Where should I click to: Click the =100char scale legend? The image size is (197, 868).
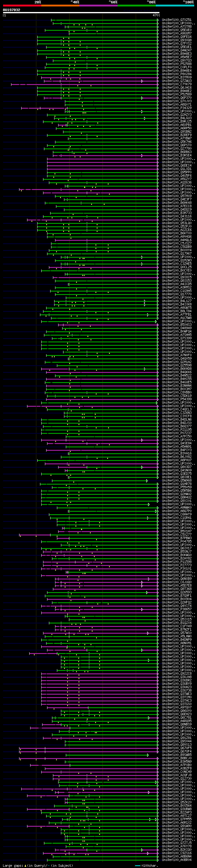click(146, 866)
